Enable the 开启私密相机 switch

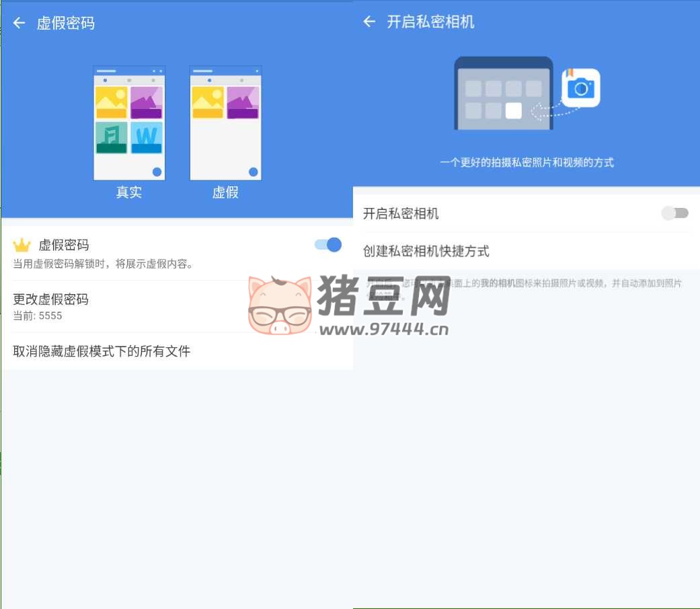[675, 213]
